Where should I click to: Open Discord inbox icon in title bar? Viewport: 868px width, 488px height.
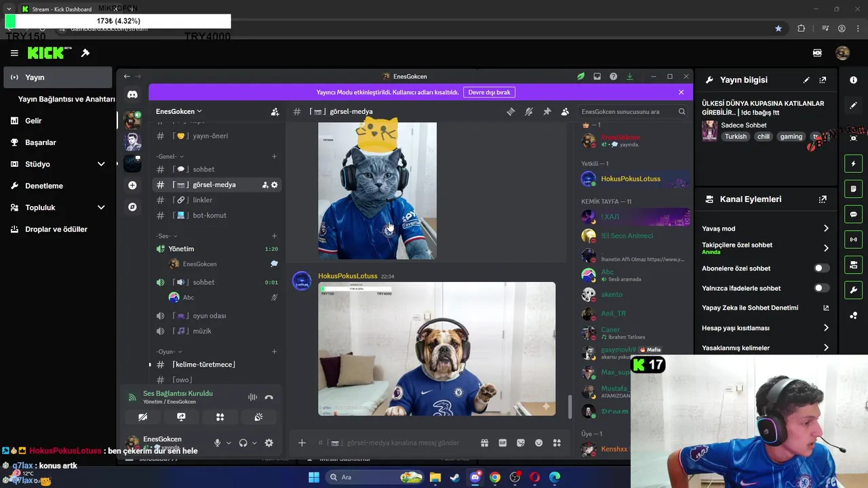597,77
